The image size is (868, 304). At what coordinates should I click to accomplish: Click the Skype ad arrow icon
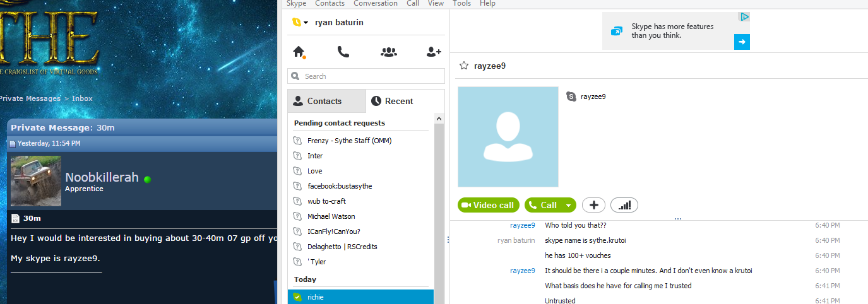coord(742,42)
